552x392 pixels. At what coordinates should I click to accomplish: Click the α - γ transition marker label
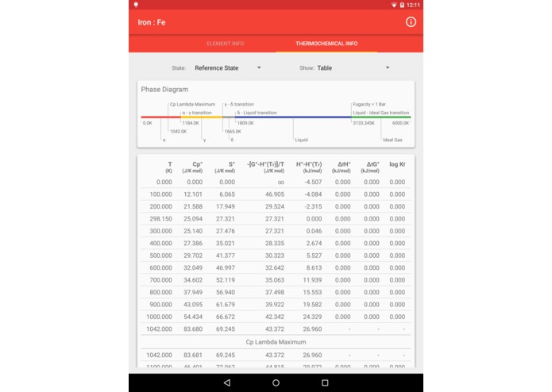(x=197, y=113)
